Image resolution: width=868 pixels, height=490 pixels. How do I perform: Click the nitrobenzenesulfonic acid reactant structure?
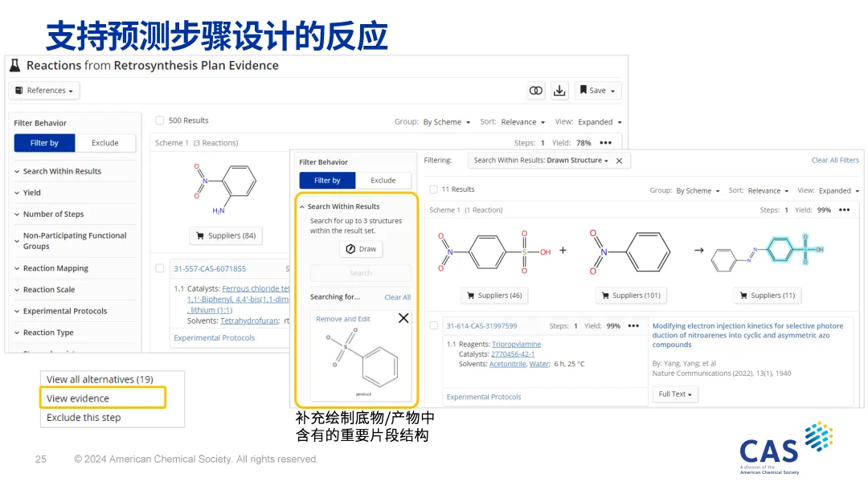tap(493, 252)
